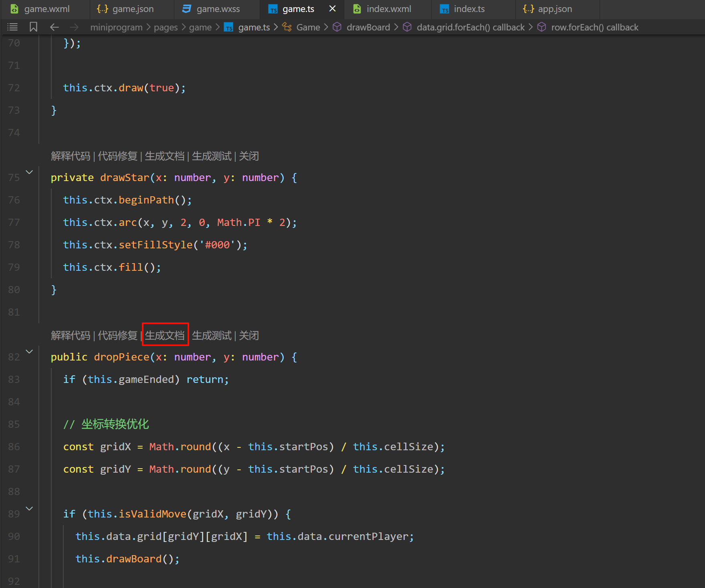Click the game.ts breadcrumb
The width and height of the screenshot is (705, 588).
click(x=254, y=27)
